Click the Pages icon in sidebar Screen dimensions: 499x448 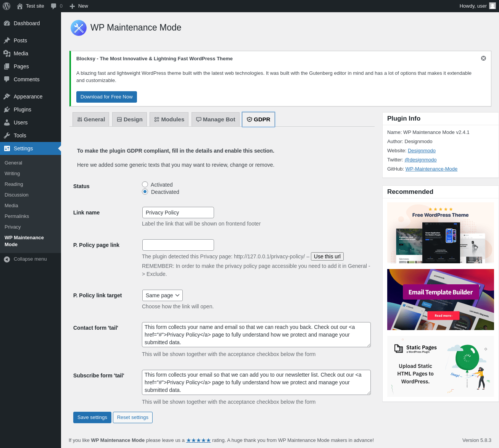click(x=7, y=66)
